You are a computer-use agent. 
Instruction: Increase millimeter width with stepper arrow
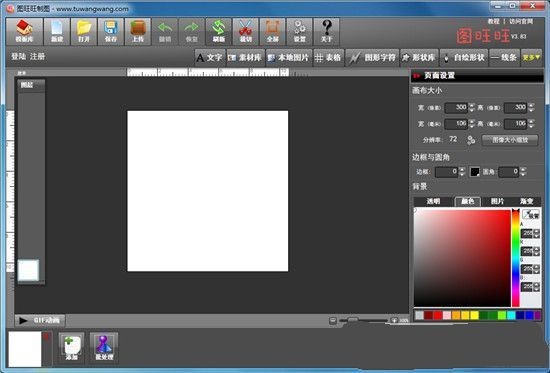[x=471, y=121]
